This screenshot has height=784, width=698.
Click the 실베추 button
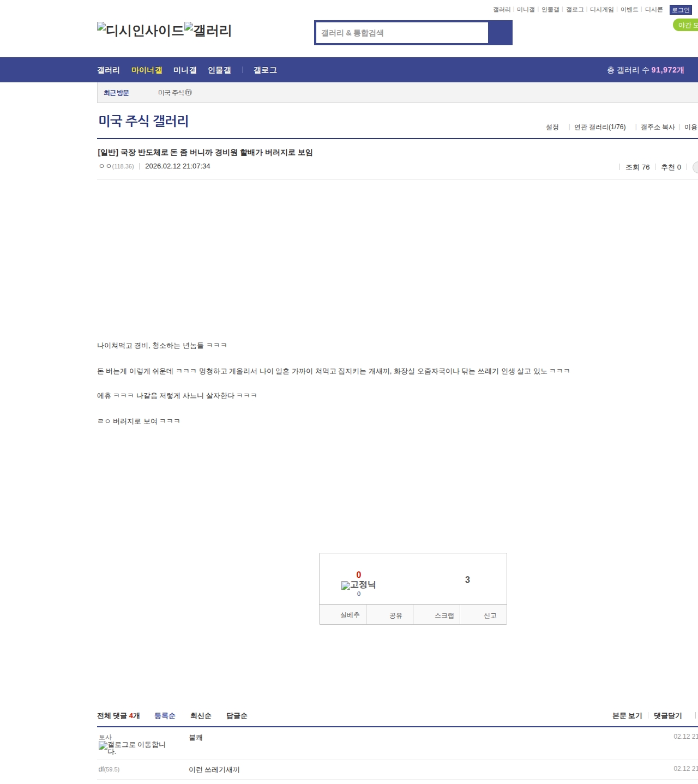pos(343,614)
